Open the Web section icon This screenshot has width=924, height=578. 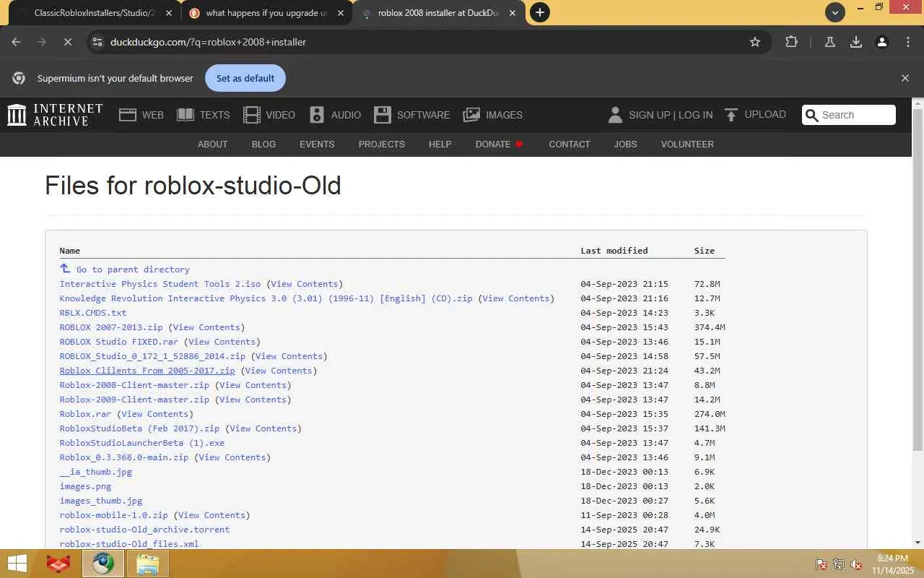click(128, 115)
